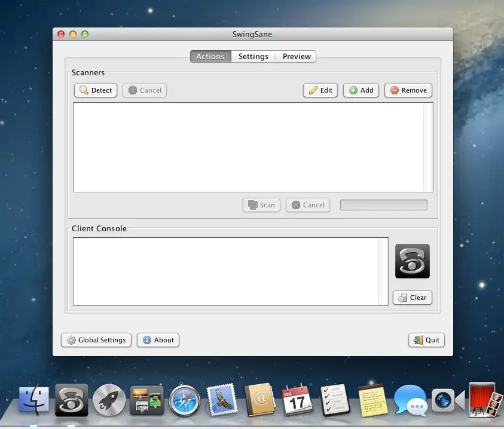Click the Cancel button beside Detect
The image size is (504, 429).
[145, 90]
